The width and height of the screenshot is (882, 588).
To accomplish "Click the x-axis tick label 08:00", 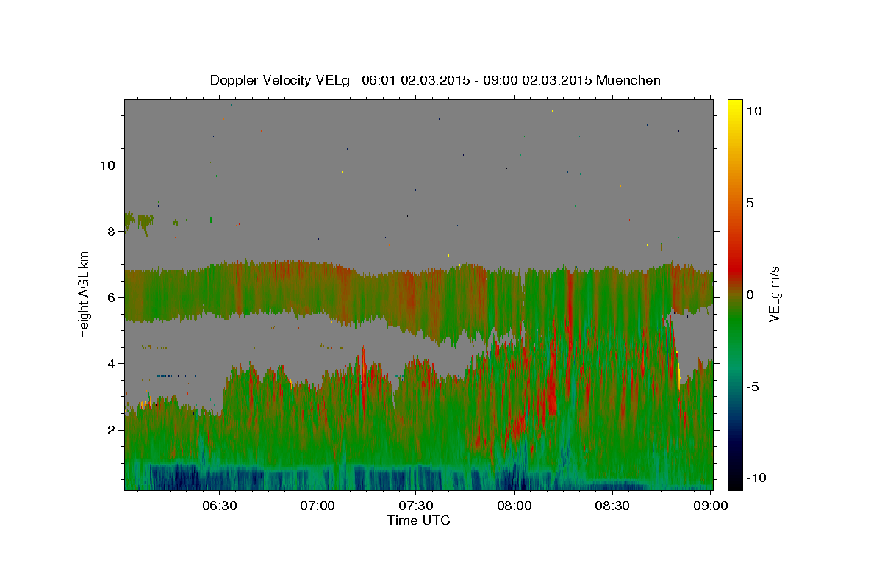I will (x=514, y=506).
